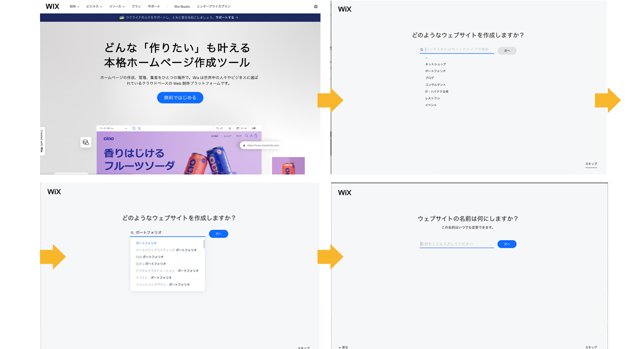
Task: Click the Created with Wix side tab
Action: pos(42,141)
